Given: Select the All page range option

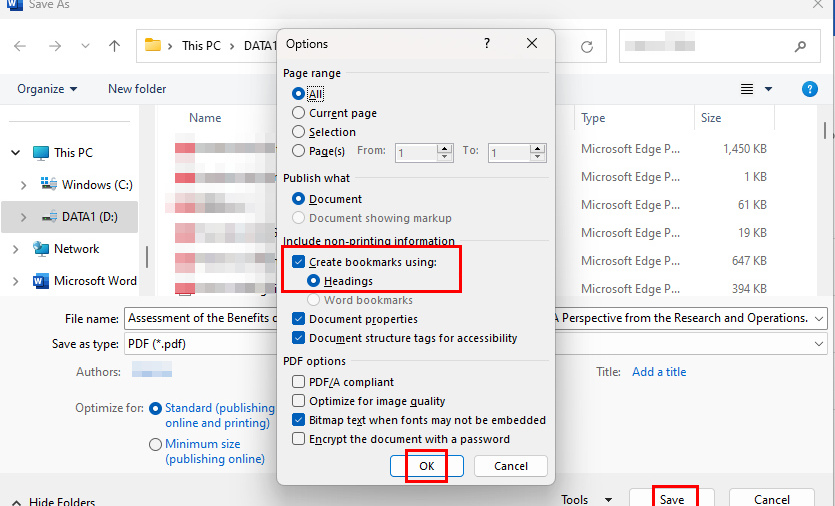Looking at the screenshot, I should click(298, 94).
